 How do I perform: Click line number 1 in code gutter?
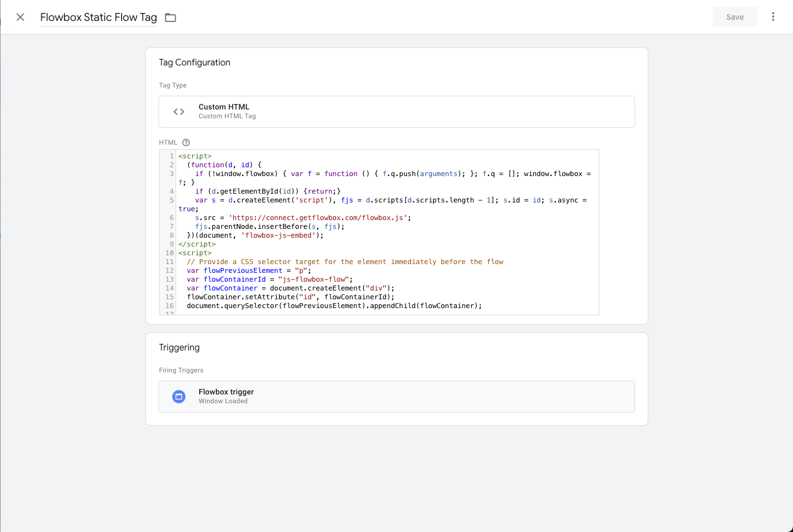[x=171, y=156]
